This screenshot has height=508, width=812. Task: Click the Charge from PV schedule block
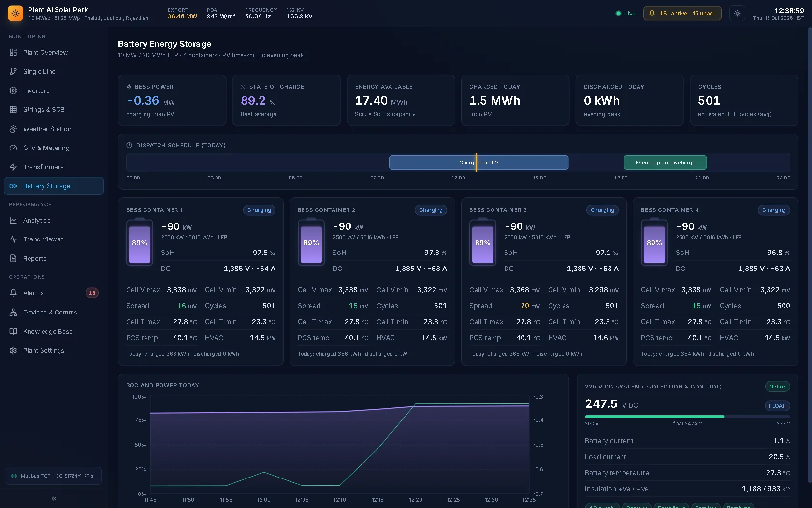click(x=478, y=163)
